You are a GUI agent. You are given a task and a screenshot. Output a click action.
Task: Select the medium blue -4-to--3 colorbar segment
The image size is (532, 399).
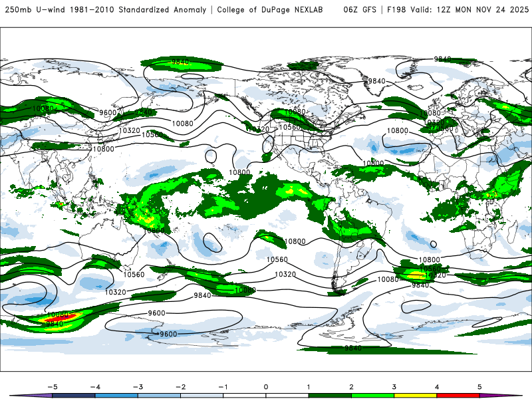coord(116,396)
